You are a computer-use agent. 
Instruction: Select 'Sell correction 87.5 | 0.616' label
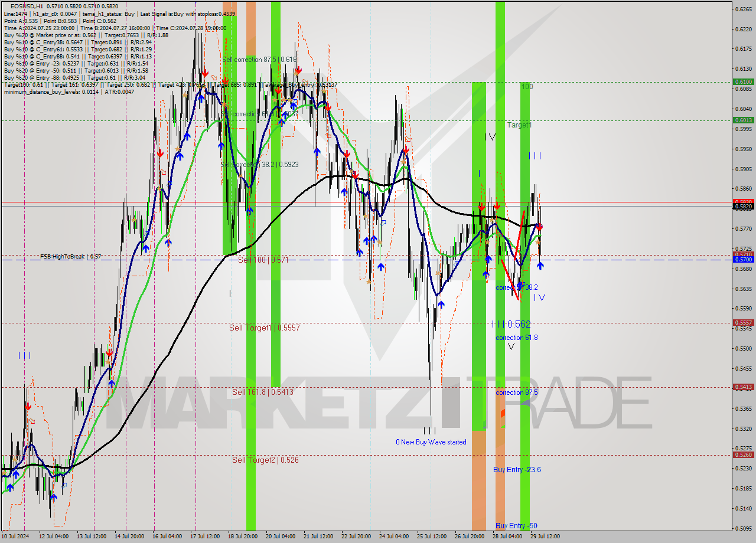(259, 60)
